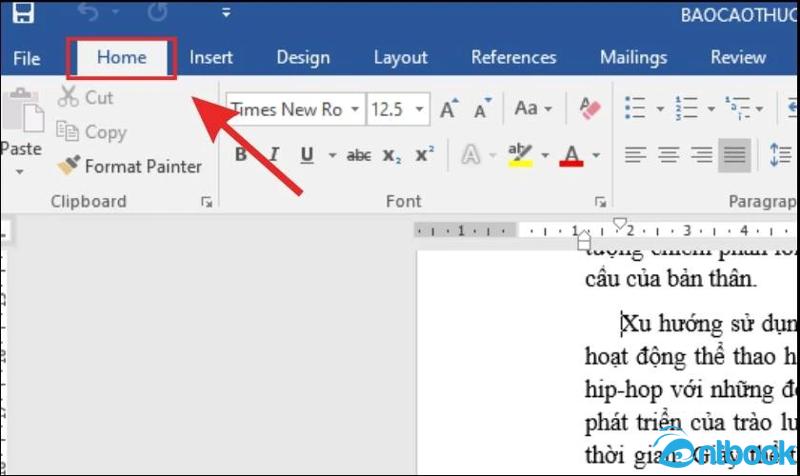Center the paragraph text
This screenshot has height=476, width=800.
coord(668,155)
